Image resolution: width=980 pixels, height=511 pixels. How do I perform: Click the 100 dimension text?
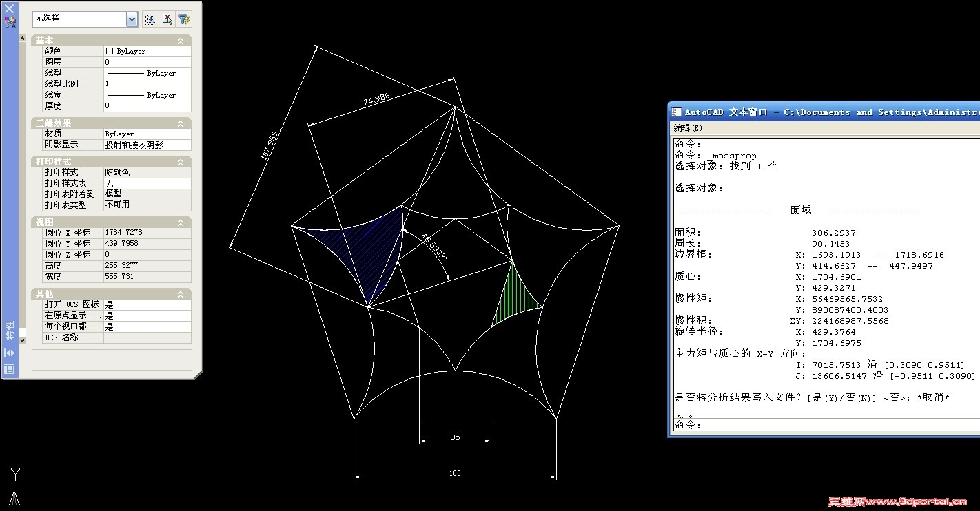coord(455,473)
